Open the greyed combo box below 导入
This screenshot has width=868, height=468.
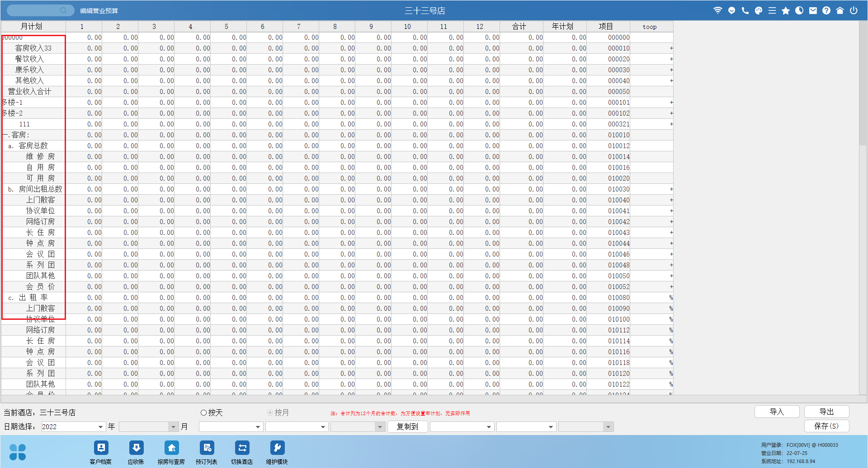[586, 427]
